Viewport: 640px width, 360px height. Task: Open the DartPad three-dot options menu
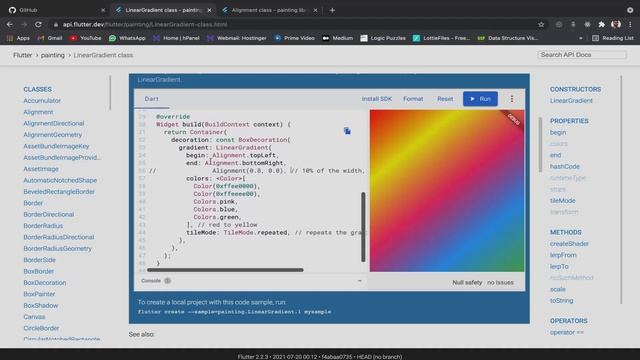click(512, 99)
